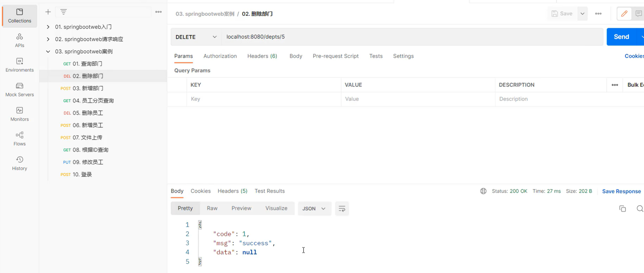Show the Raw response view

(x=212, y=208)
